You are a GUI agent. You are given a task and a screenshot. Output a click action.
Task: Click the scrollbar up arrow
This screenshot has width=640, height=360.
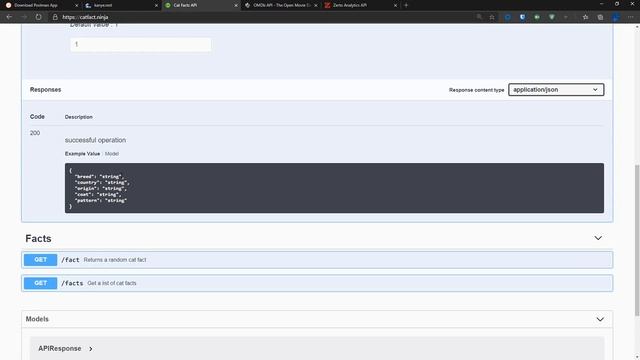click(x=637, y=27)
